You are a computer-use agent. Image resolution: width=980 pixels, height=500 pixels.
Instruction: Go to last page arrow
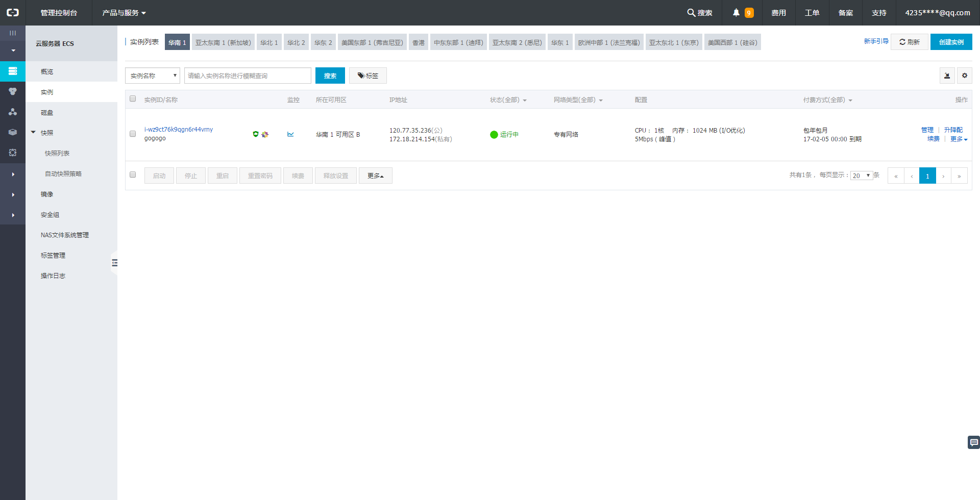(959, 176)
